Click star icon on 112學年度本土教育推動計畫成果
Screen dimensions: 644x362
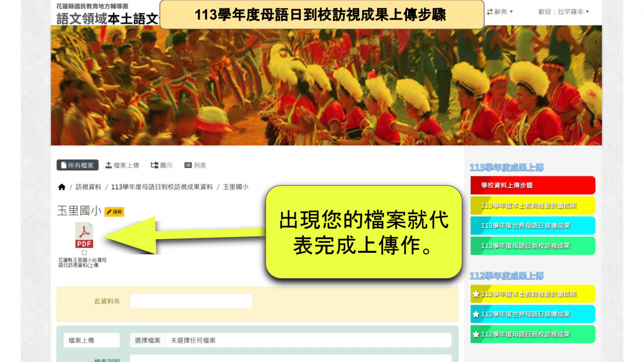[x=476, y=294]
